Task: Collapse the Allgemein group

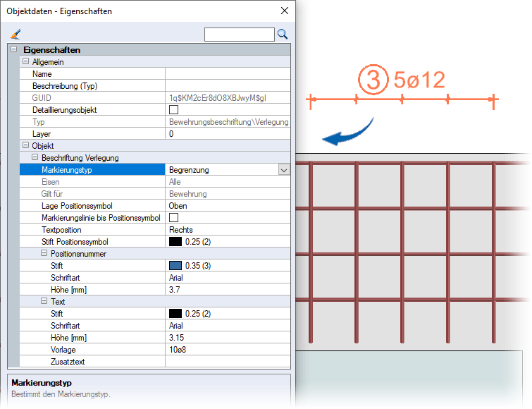Action: tap(26, 62)
